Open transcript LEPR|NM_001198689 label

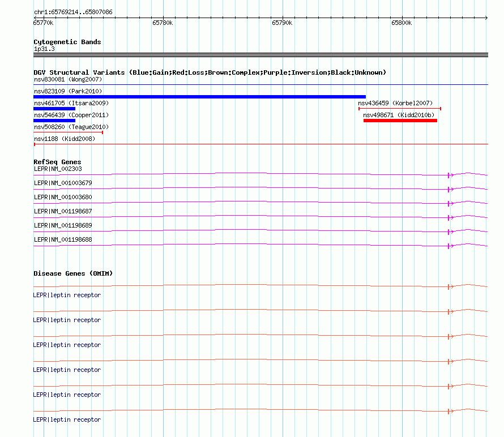coord(63,225)
